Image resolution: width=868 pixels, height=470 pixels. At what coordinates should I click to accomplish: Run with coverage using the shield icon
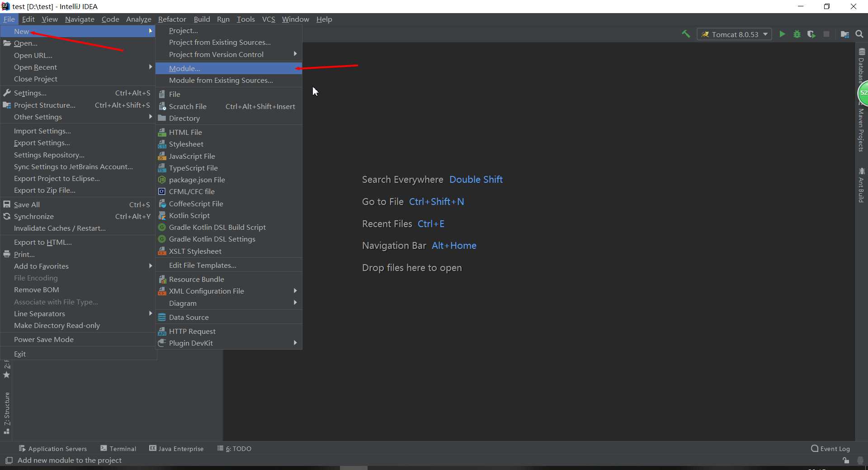[811, 34]
